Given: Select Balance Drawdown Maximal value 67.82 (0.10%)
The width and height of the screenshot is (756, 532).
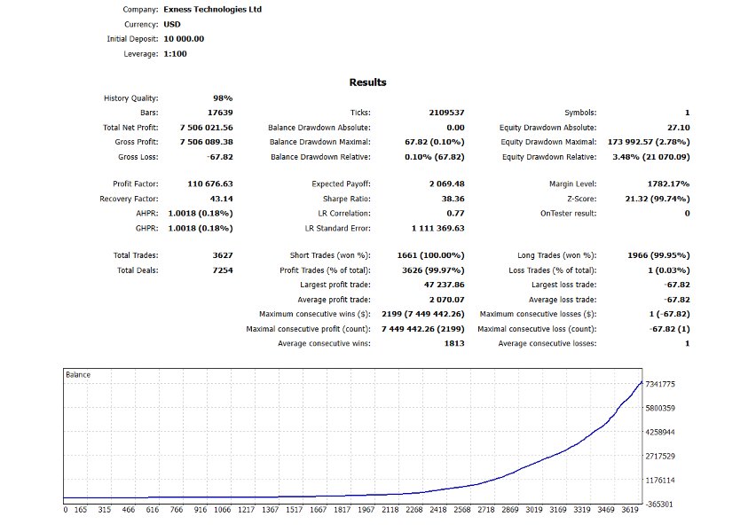Looking at the screenshot, I should 435,142.
